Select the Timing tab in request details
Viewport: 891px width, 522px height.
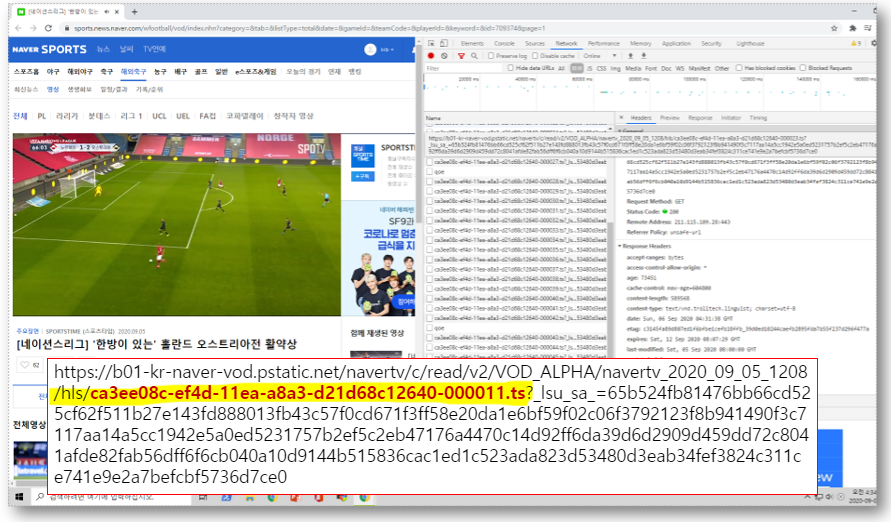tap(758, 118)
